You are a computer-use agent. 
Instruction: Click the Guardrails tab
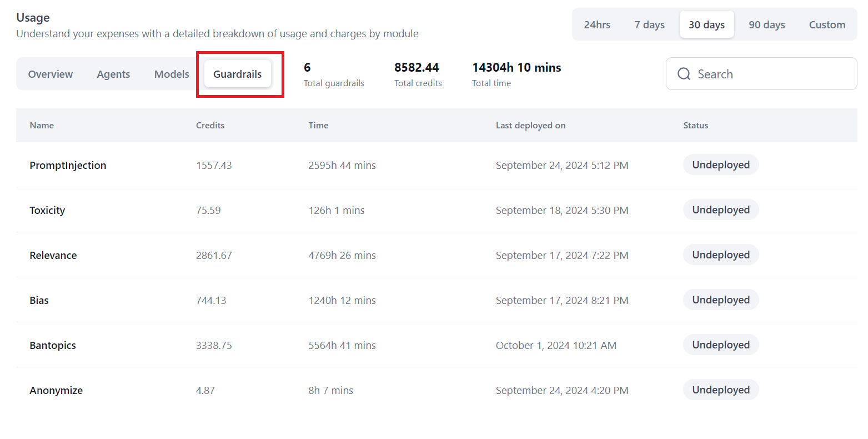coord(237,74)
